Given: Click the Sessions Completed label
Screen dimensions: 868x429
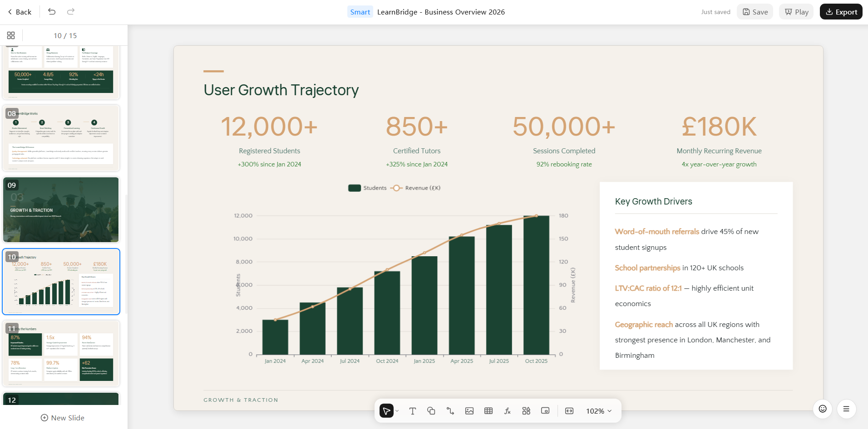Looking at the screenshot, I should (x=564, y=151).
